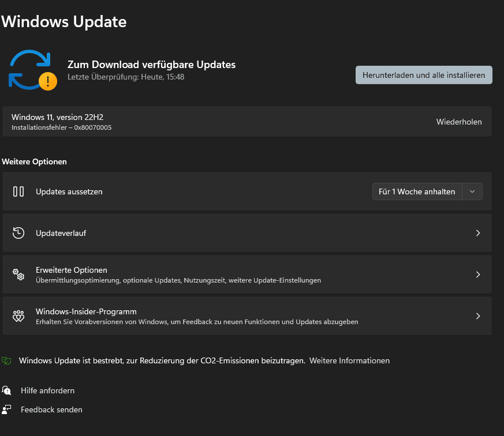
Task: Click the Feedback senden person icon
Action: click(x=6, y=409)
